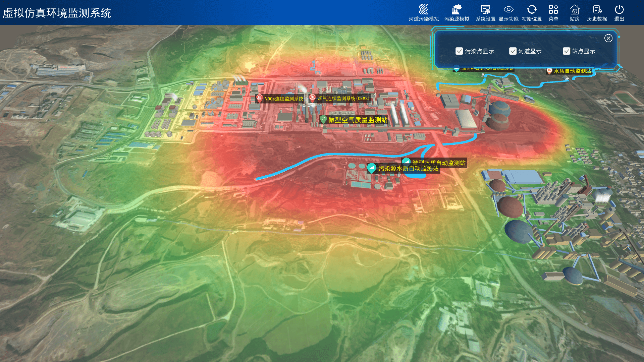This screenshot has width=644, height=362.
Task: Uncheck 站点显示 checkbox
Action: tap(566, 51)
